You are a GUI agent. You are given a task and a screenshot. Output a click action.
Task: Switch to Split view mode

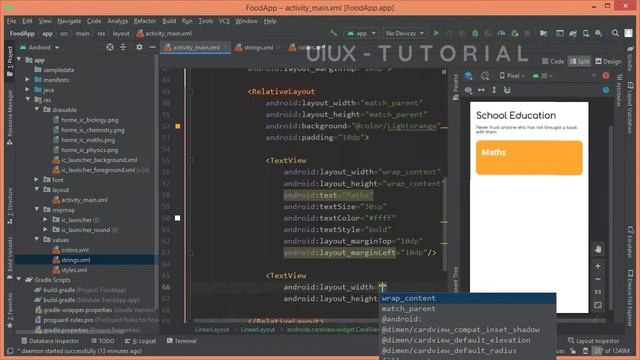pyautogui.click(x=579, y=61)
